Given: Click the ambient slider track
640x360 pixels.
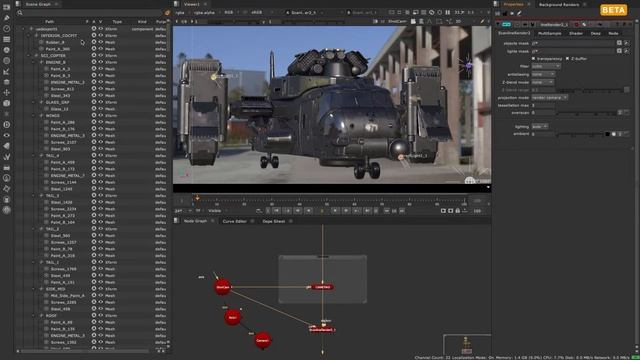Looking at the screenshot, I should point(580,134).
